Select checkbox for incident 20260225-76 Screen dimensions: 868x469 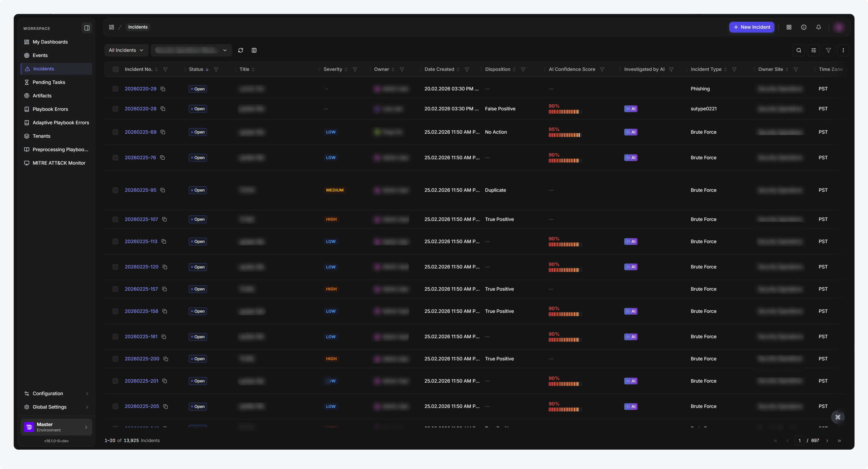(115, 158)
